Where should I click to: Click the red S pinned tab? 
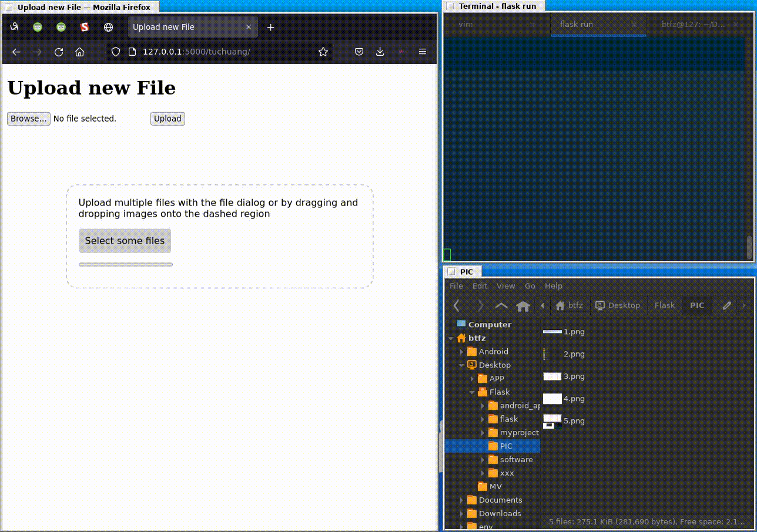(85, 27)
